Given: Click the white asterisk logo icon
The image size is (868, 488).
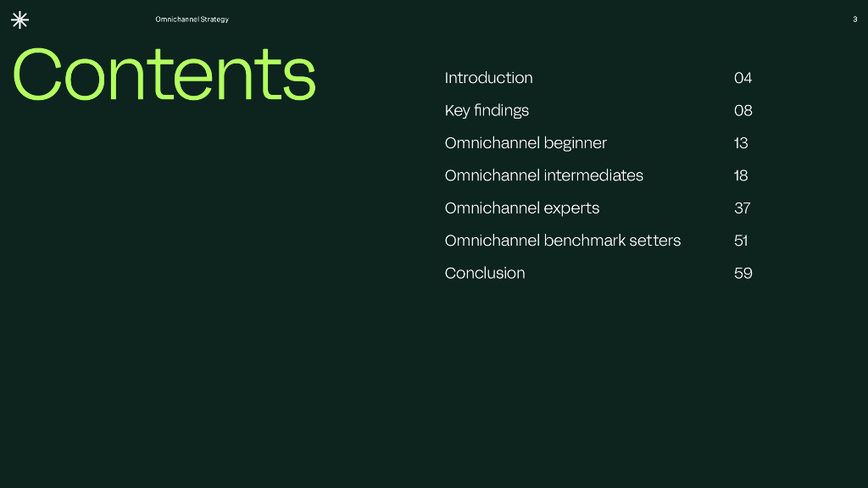Looking at the screenshot, I should pyautogui.click(x=19, y=20).
